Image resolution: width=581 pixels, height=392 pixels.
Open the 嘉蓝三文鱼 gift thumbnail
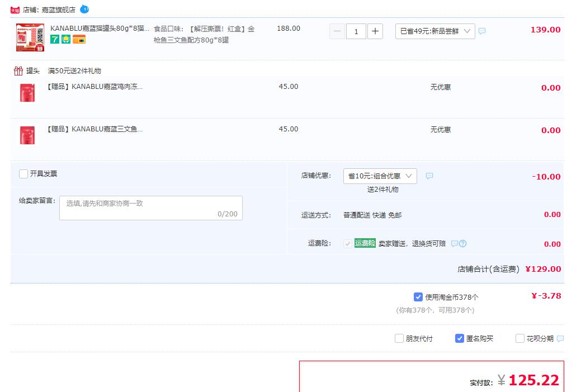coord(27,135)
